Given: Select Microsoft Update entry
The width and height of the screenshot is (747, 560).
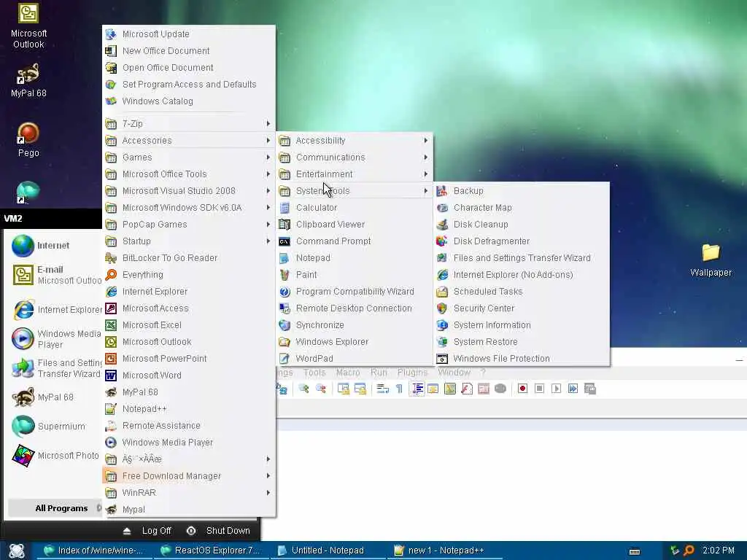Looking at the screenshot, I should (189, 34).
